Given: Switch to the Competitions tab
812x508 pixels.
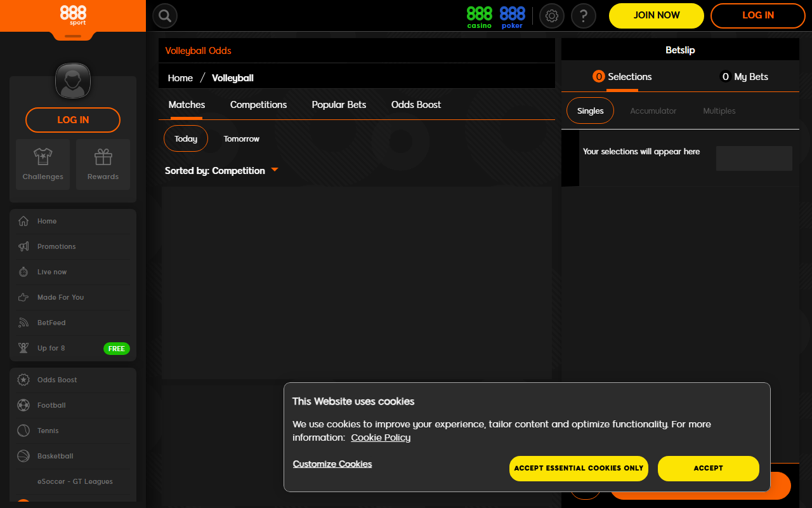Looking at the screenshot, I should pos(258,105).
